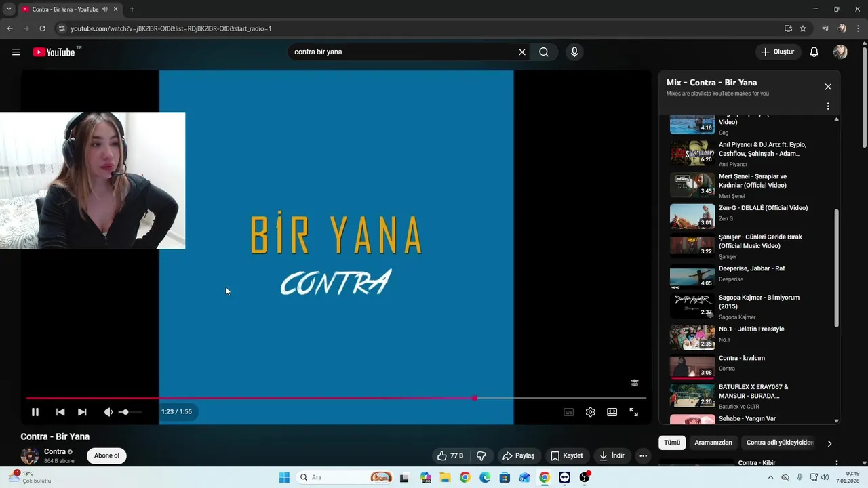The height and width of the screenshot is (488, 868).
Task: Open the YouTube hamburger guide menu
Action: coord(16,52)
